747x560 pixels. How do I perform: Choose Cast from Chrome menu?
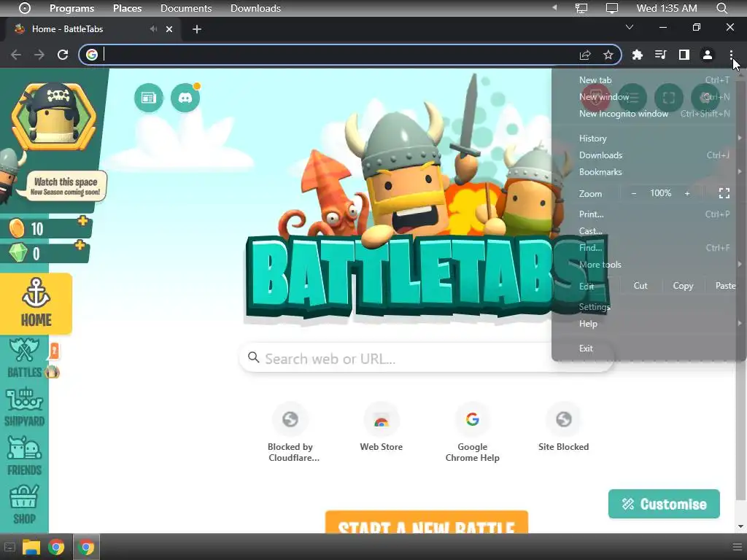tap(649, 231)
